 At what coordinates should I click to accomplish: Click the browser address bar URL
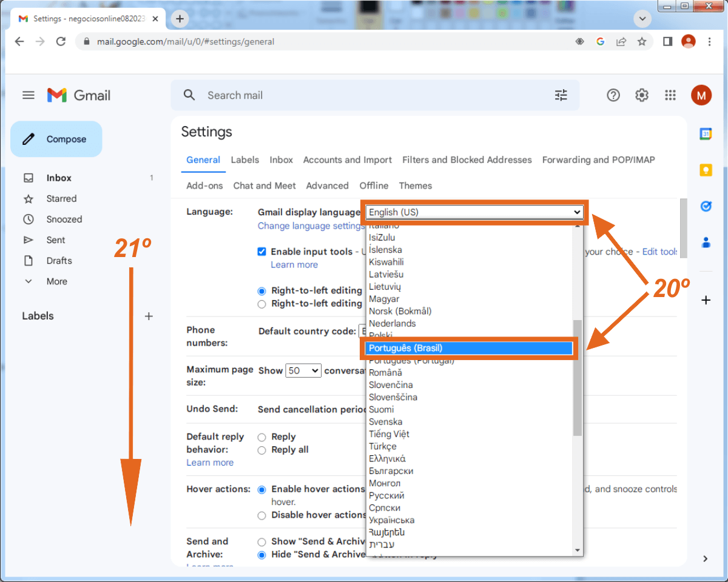pos(186,42)
